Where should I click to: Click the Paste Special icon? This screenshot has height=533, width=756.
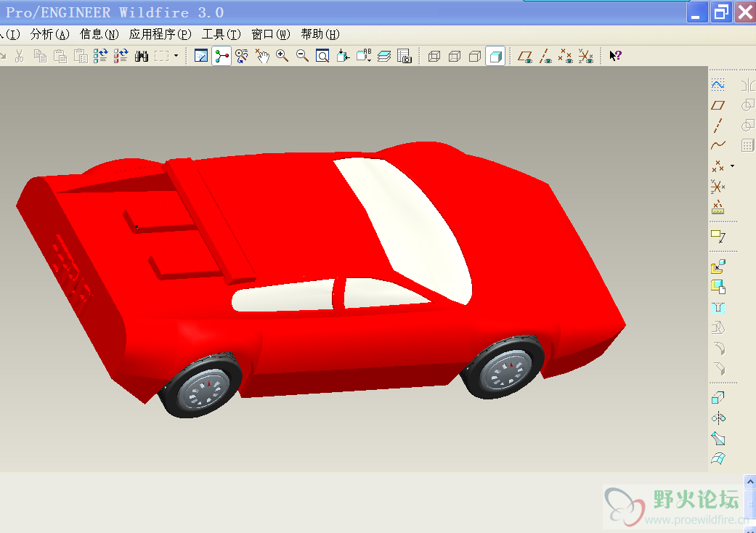81,56
